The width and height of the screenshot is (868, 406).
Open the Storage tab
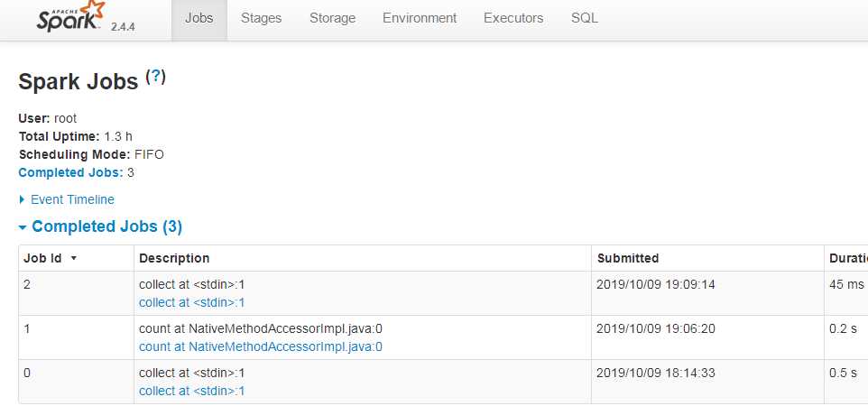point(332,18)
